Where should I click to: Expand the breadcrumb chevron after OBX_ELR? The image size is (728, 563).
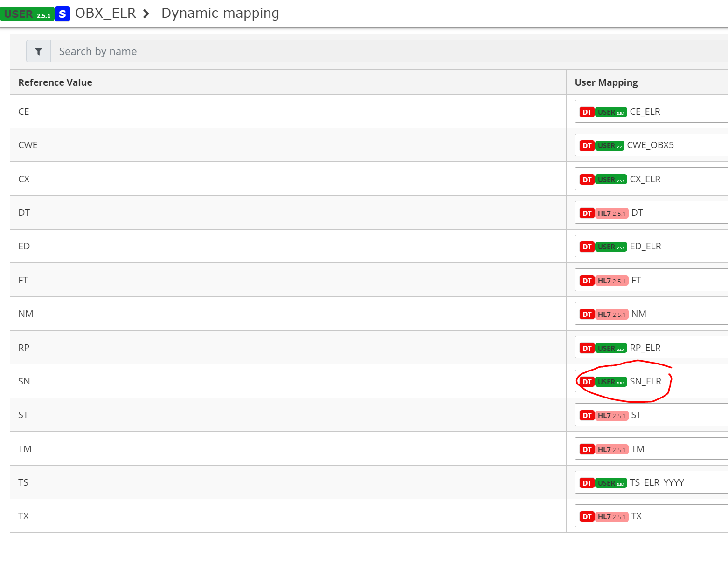click(146, 14)
